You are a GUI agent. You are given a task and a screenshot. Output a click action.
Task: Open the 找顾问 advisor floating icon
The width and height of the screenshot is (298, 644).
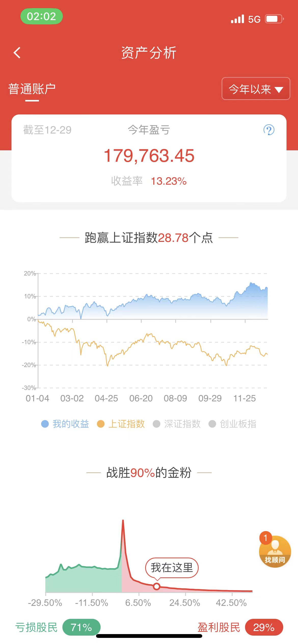(x=275, y=552)
